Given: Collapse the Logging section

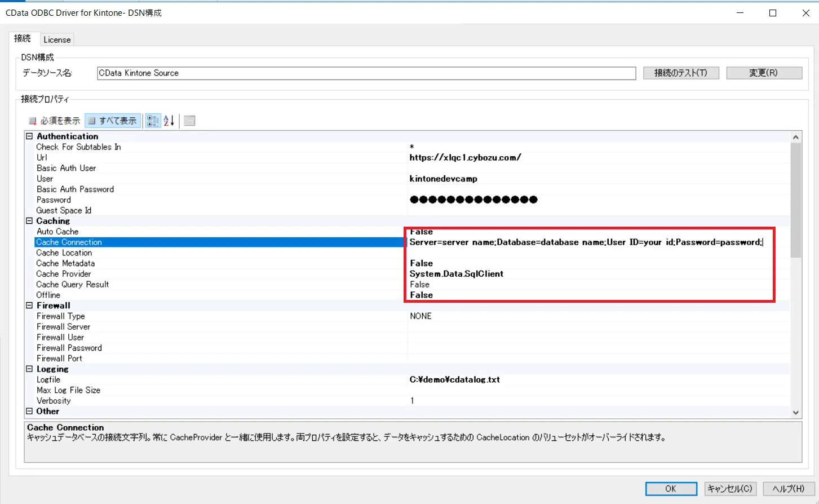Looking at the screenshot, I should point(29,369).
